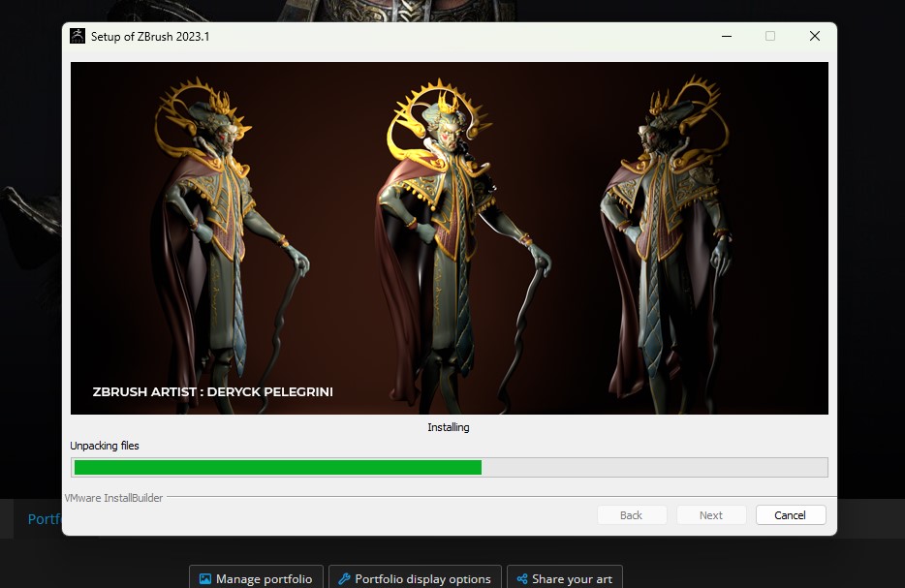This screenshot has width=905, height=588.
Task: Click the 'ZBRUSH ARTIST : DERYCK PELEGRINI' caption
Action: pyautogui.click(x=213, y=391)
